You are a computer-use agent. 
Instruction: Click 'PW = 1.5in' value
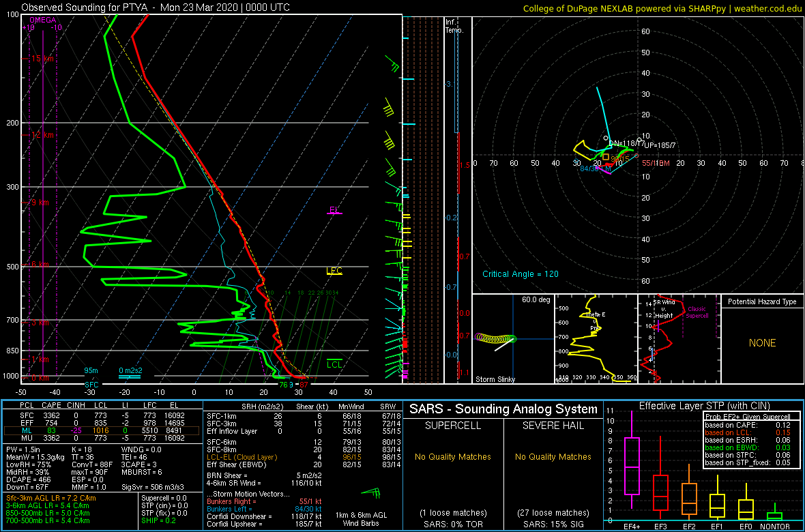click(24, 450)
